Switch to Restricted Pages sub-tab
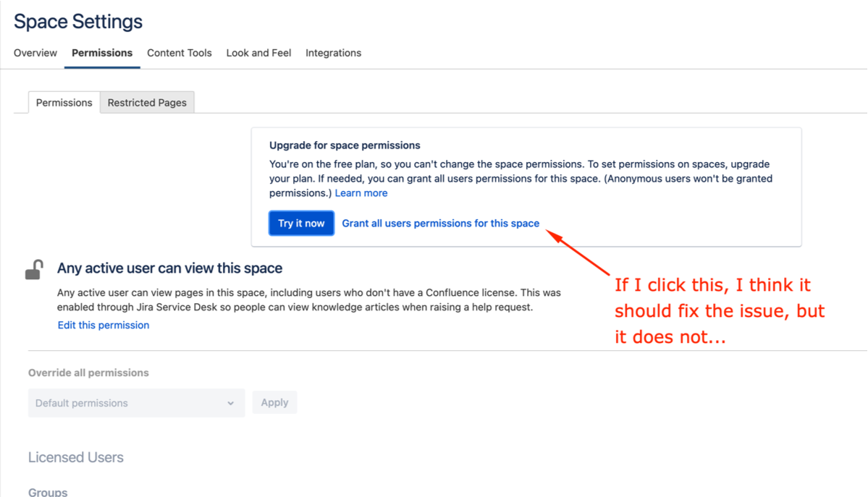This screenshot has height=497, width=868. (147, 103)
